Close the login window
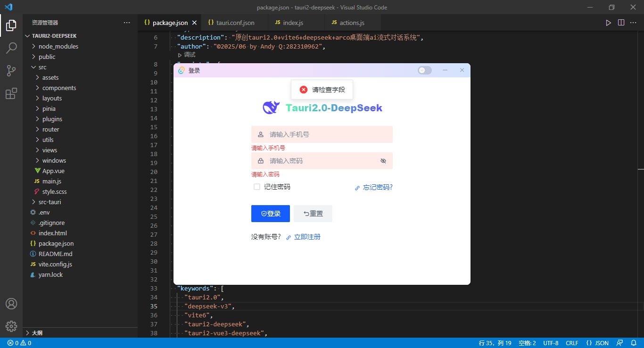The image size is (644, 348). tap(462, 70)
